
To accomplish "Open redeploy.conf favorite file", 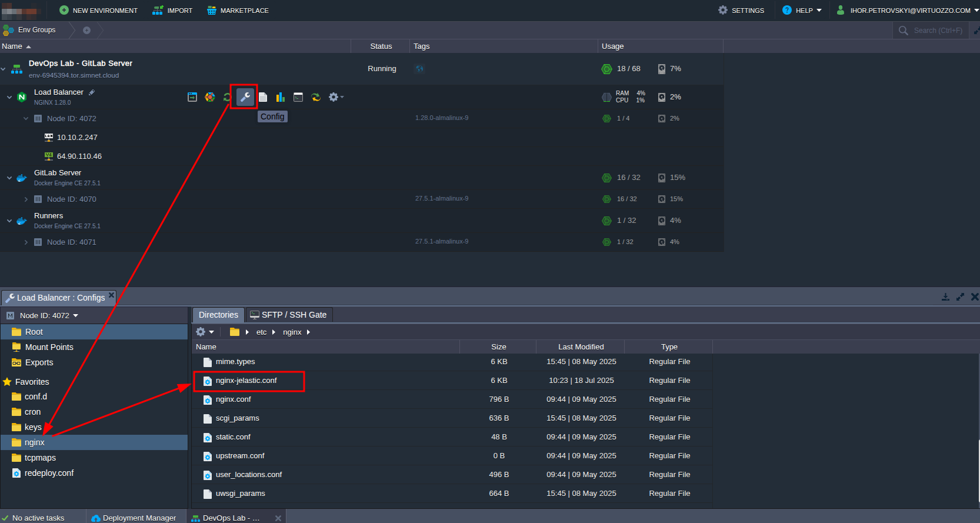I will 94,473.
